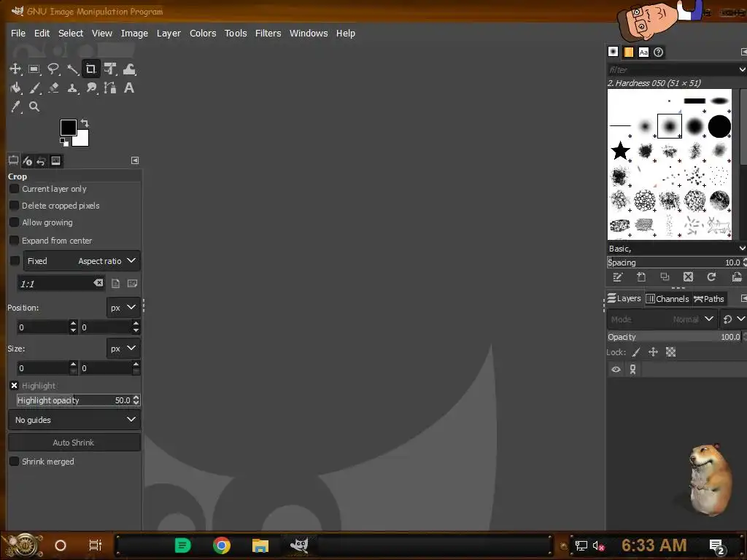Open the Windows menu
Screen dimensions: 747x560
pos(309,34)
